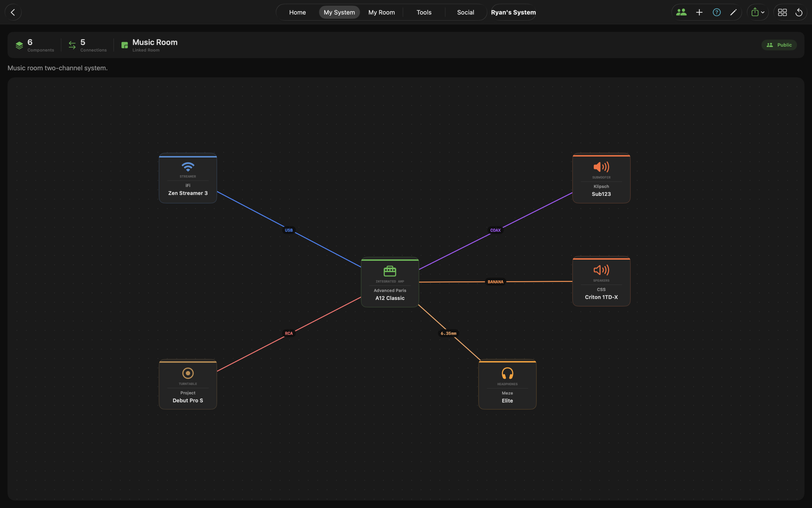Click the A12 Classic name text
Image resolution: width=812 pixels, height=508 pixels.
tap(390, 298)
